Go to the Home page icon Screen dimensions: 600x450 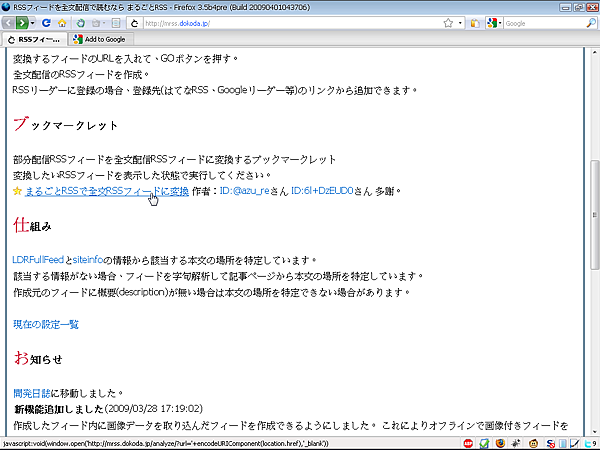click(62, 23)
